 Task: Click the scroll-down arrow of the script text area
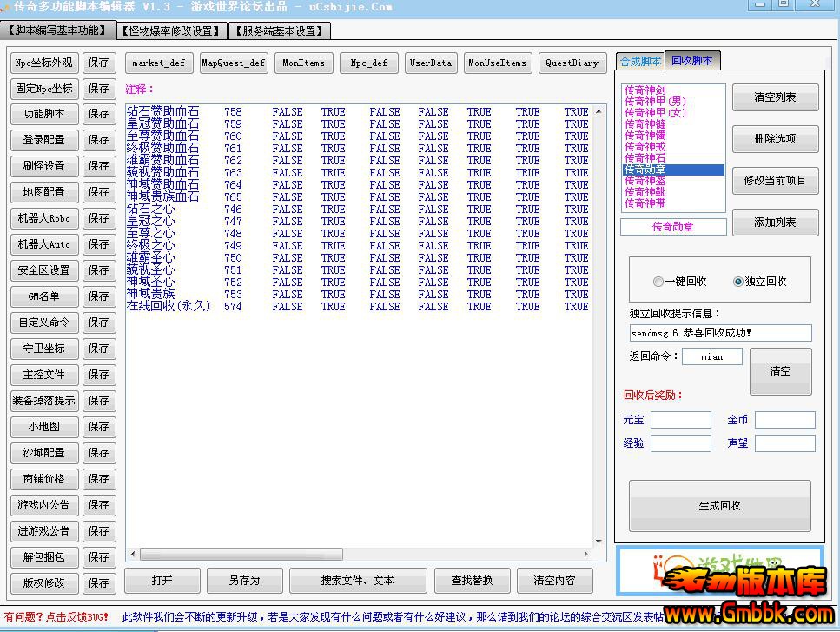point(599,540)
